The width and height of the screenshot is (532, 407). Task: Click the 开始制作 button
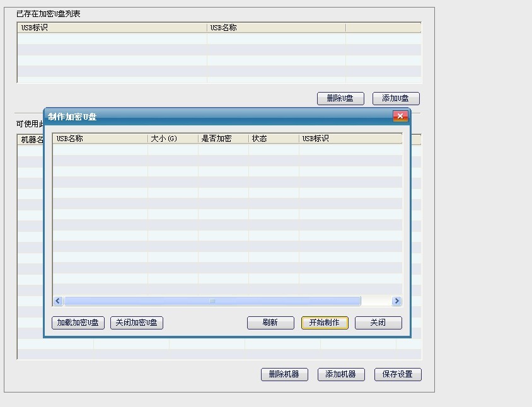click(325, 323)
